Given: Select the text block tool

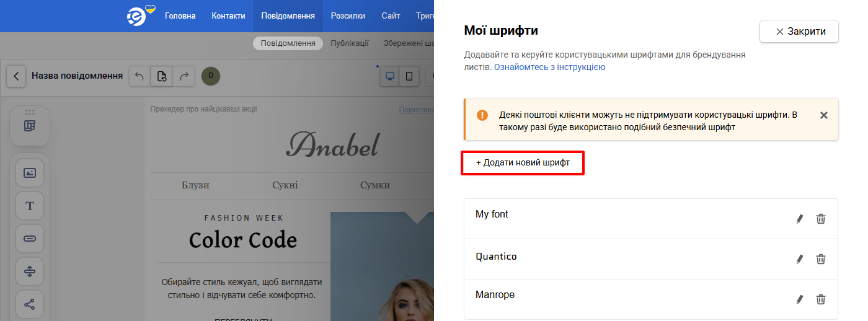Looking at the screenshot, I should click(x=30, y=206).
